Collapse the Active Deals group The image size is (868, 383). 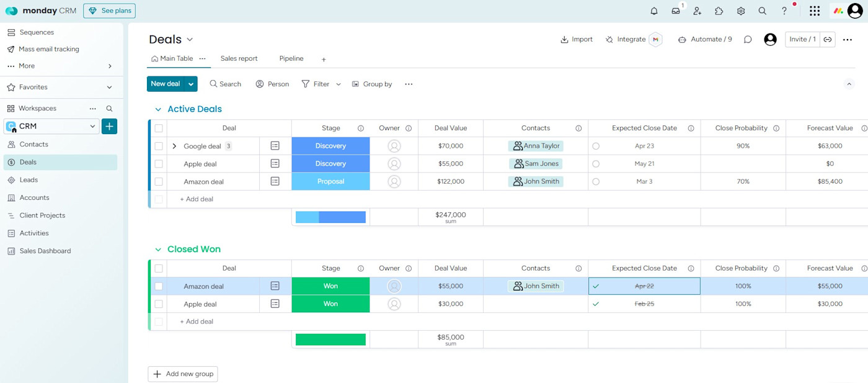click(x=158, y=109)
